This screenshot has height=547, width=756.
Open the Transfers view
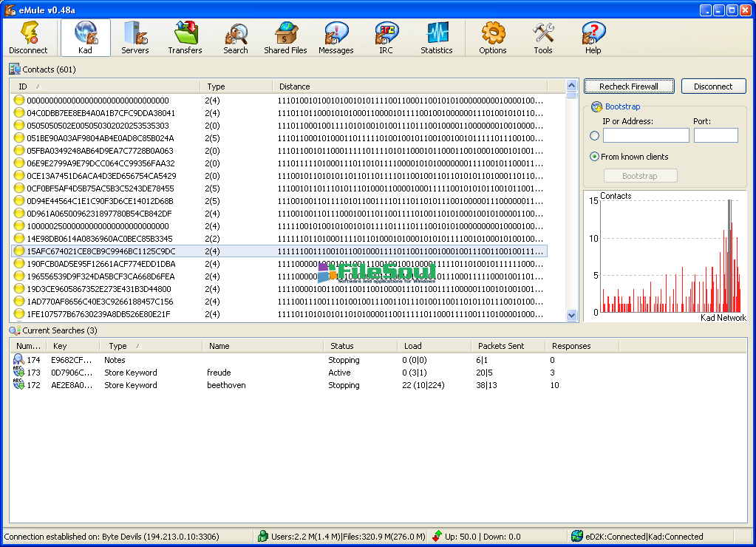[185, 38]
